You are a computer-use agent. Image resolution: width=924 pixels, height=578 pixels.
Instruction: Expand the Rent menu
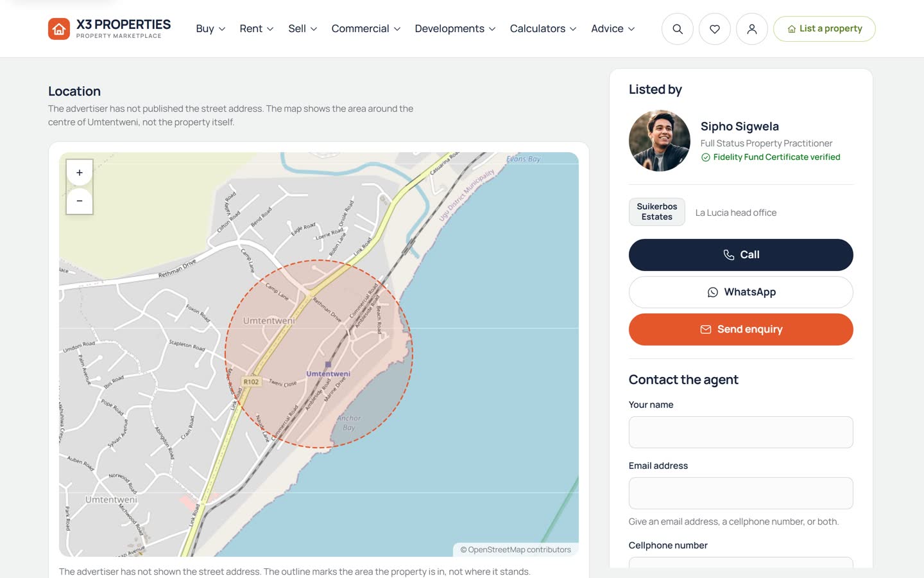coord(257,29)
